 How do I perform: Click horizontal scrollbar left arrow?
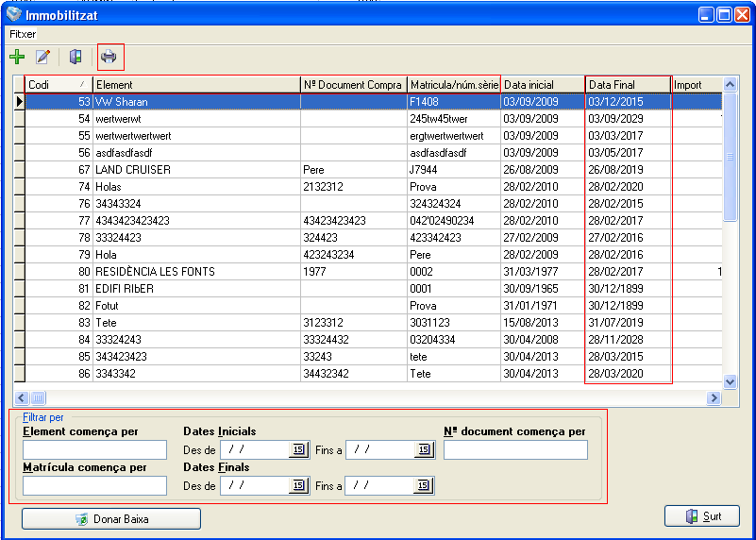coord(21,397)
